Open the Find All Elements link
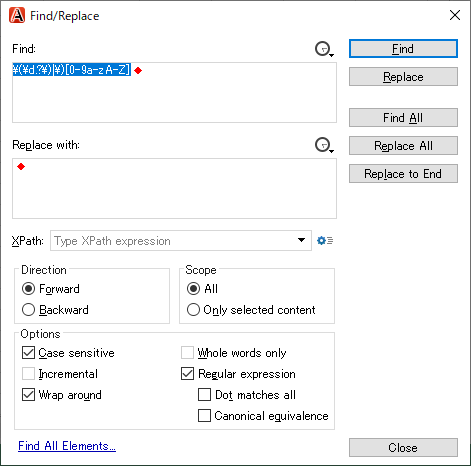The height and width of the screenshot is (466, 471). (67, 446)
